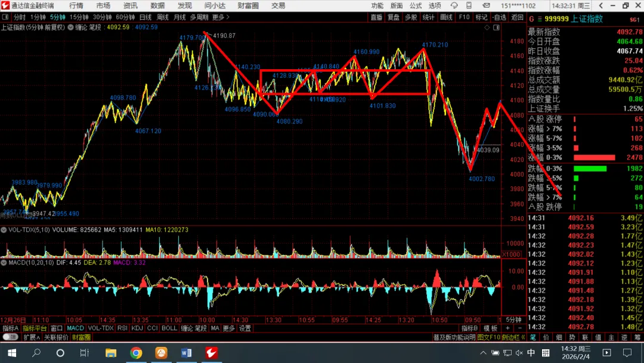Zoom out chart with minus button

tap(519, 328)
